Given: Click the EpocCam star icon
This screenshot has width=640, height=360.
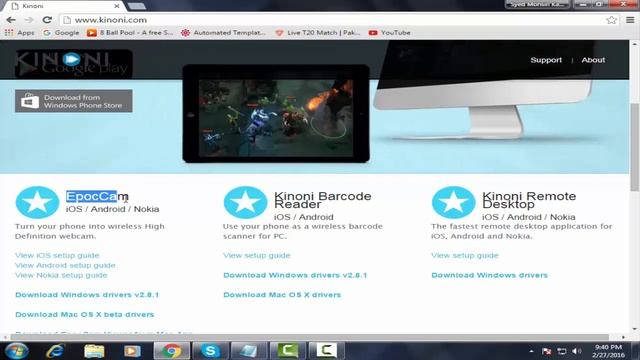Looking at the screenshot, I should pos(37,202).
